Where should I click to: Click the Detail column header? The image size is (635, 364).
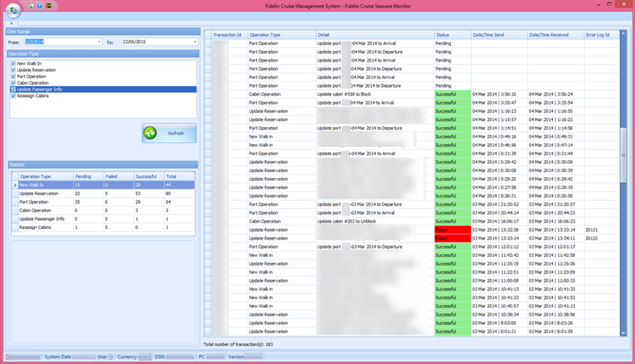pyautogui.click(x=375, y=35)
